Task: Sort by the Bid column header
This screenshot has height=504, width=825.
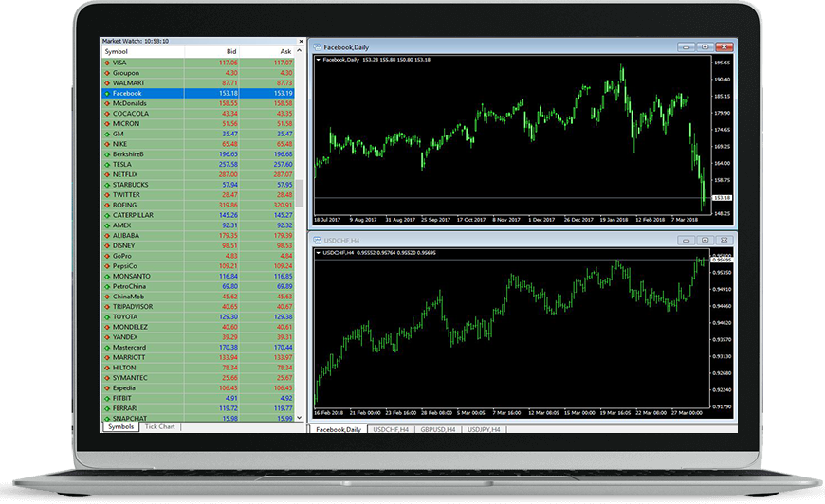Action: pos(211,51)
